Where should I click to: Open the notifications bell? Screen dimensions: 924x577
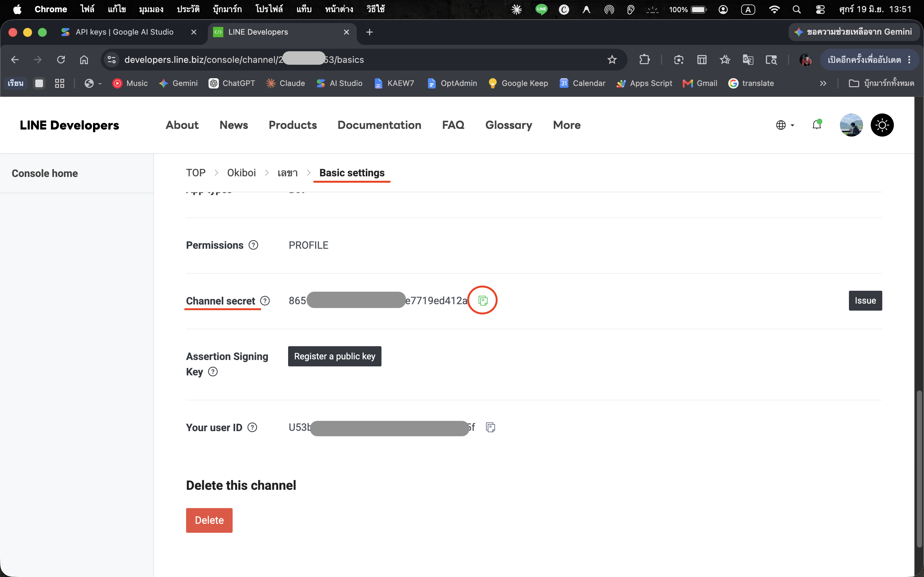click(817, 125)
